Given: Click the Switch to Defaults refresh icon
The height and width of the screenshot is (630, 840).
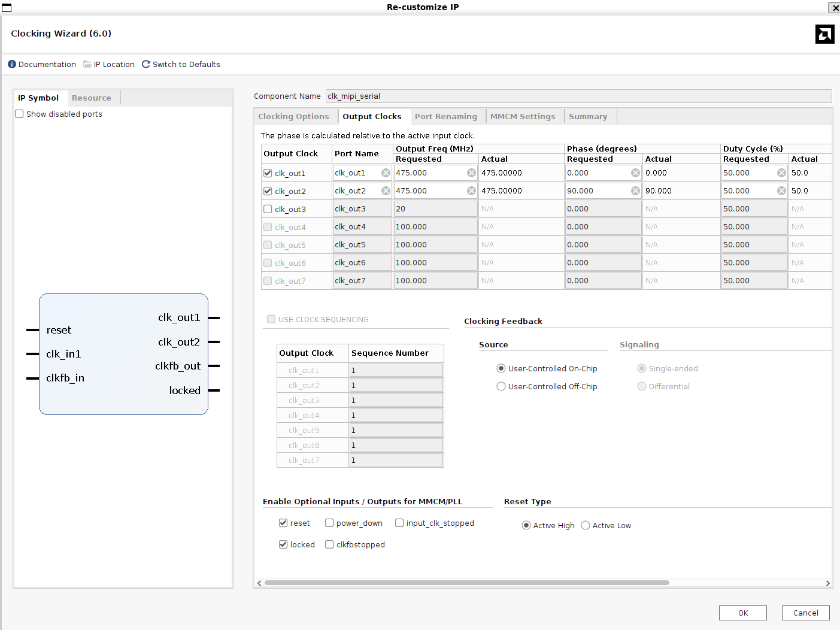Looking at the screenshot, I should coord(146,64).
